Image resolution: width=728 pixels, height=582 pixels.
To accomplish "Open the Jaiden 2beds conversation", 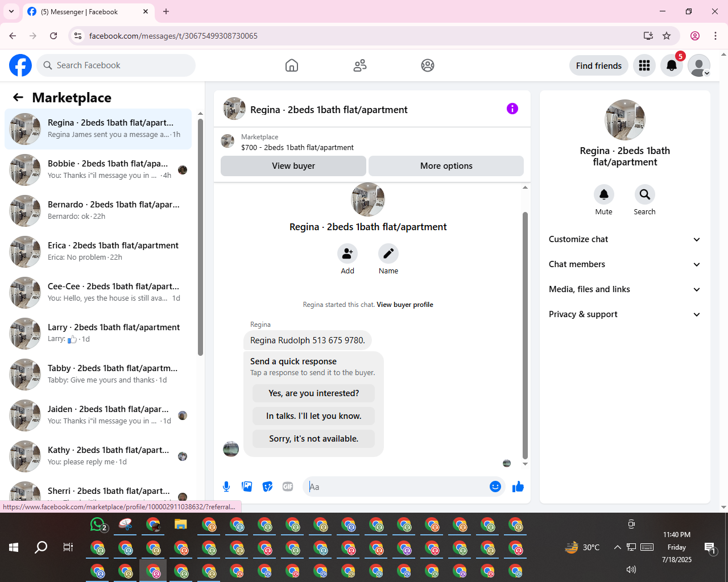I will coord(98,415).
